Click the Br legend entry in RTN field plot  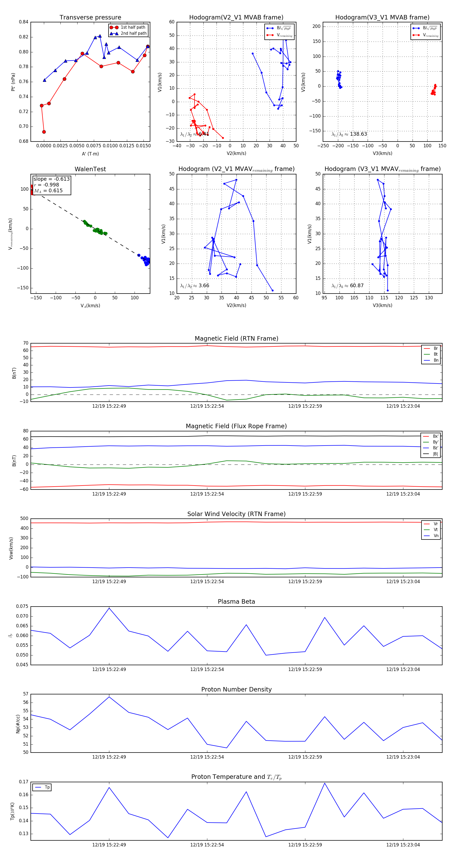[x=431, y=349]
